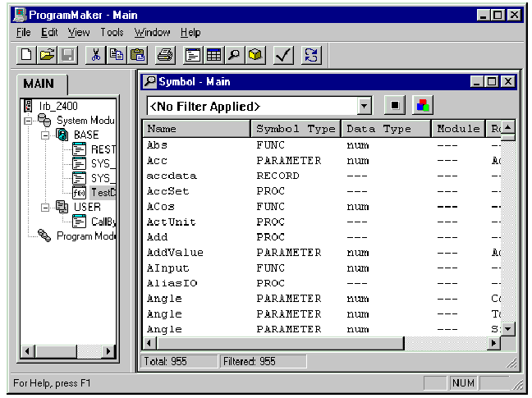Image resolution: width=532 pixels, height=398 pixels.
Task: Click the Save diskette toolbar icon
Action: click(68, 55)
